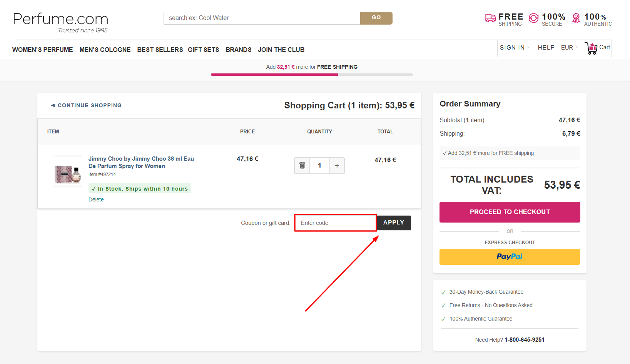630x364 pixels.
Task: Open Jimmy Choo product title link
Action: pyautogui.click(x=141, y=162)
